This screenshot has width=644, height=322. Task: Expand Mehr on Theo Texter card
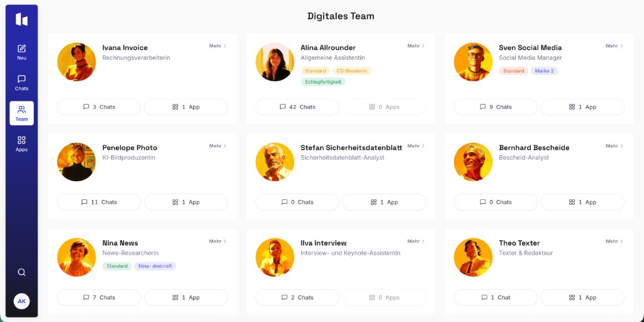614,241
